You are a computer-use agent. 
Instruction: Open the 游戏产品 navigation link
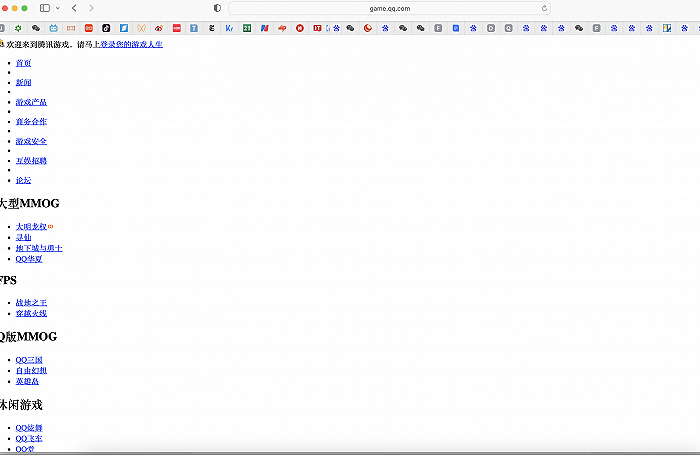point(31,102)
